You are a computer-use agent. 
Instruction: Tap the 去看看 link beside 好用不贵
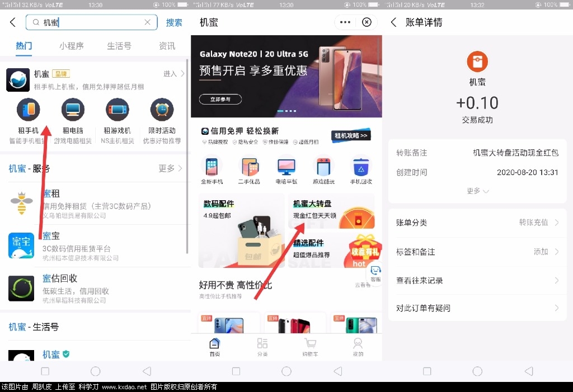363,285
